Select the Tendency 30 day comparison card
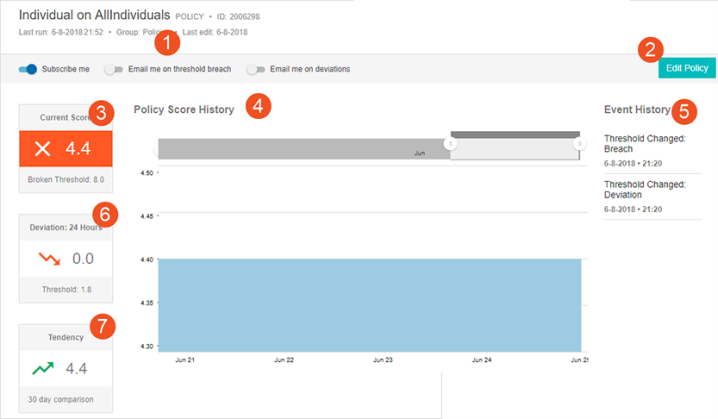 [x=66, y=369]
